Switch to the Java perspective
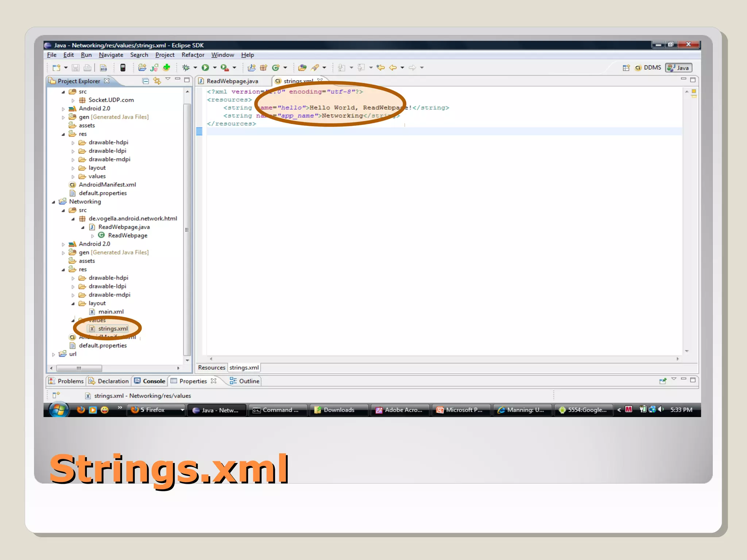 point(678,68)
